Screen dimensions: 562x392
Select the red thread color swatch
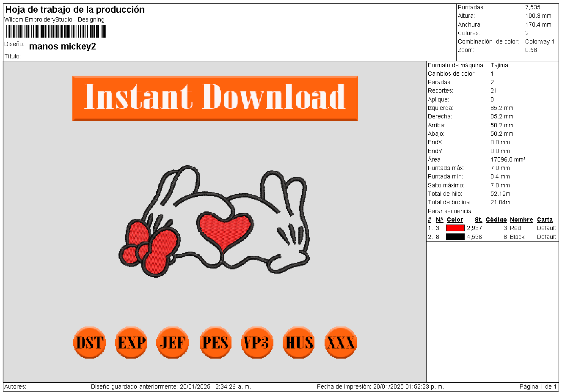point(455,228)
